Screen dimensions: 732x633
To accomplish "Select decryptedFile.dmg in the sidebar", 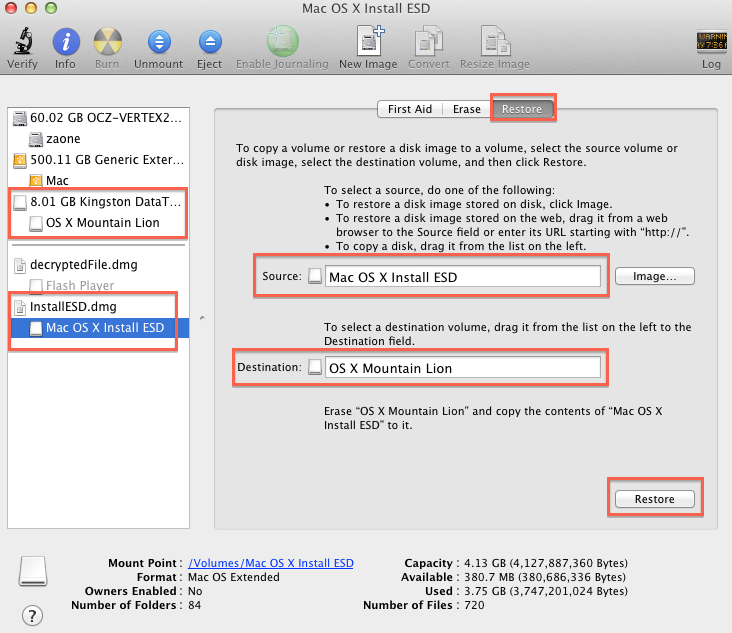I will (98, 265).
